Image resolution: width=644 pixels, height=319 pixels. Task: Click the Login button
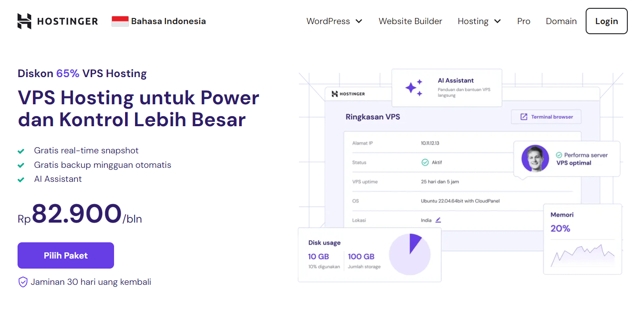click(607, 21)
